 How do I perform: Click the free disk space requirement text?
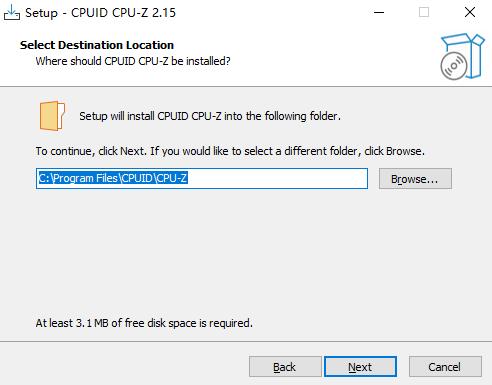point(144,323)
